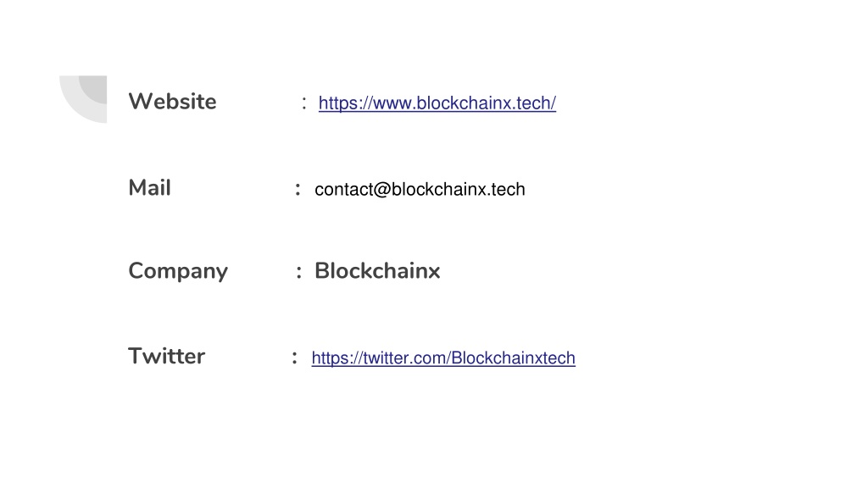The width and height of the screenshot is (868, 488).
Task: Select the bold Blockchainx company name
Action: click(x=377, y=271)
